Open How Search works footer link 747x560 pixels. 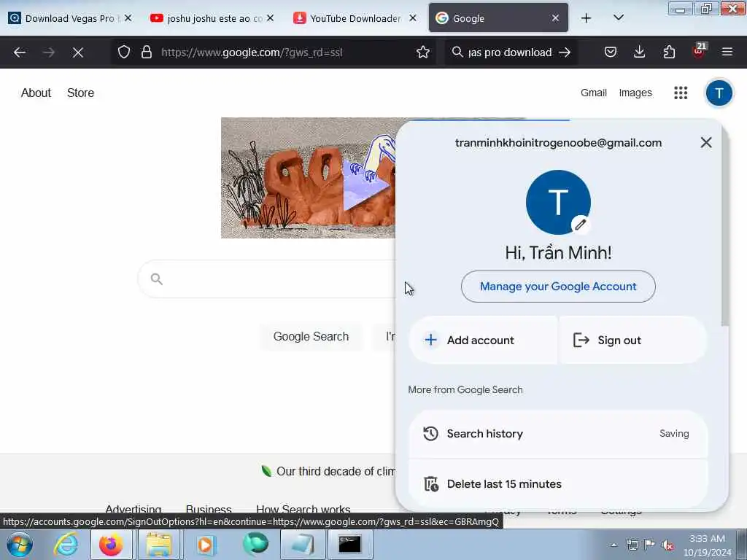[x=303, y=509]
